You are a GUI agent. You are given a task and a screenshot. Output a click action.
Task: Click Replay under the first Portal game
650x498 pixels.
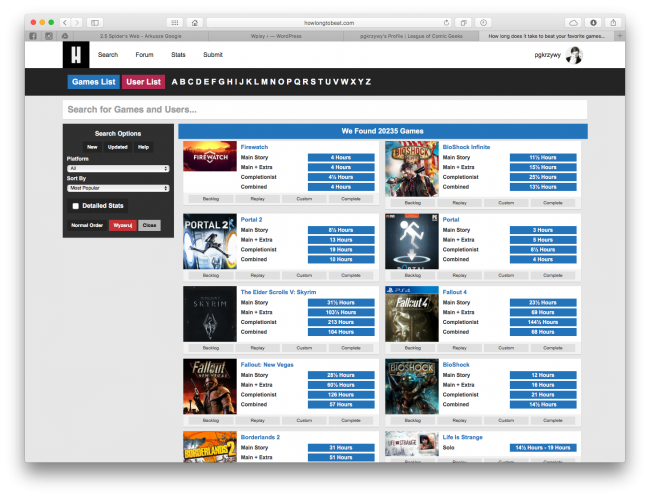pos(459,275)
